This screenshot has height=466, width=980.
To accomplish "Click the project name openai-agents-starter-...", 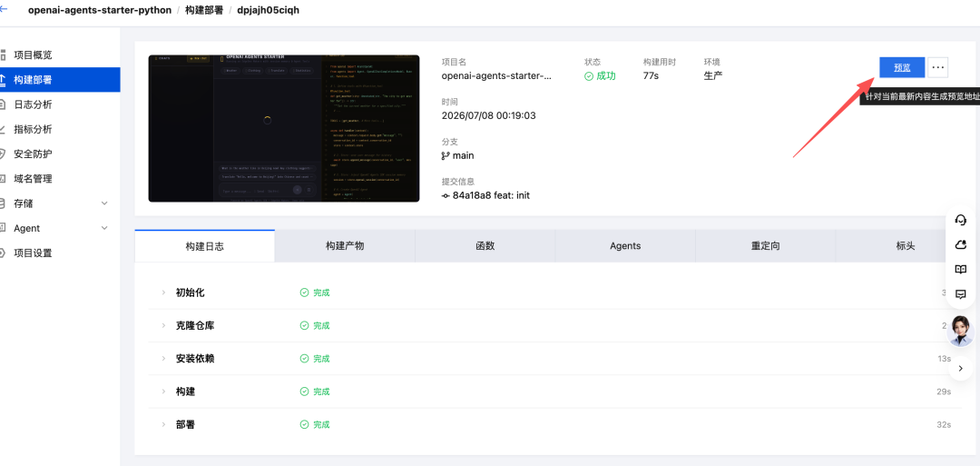I will tap(497, 75).
